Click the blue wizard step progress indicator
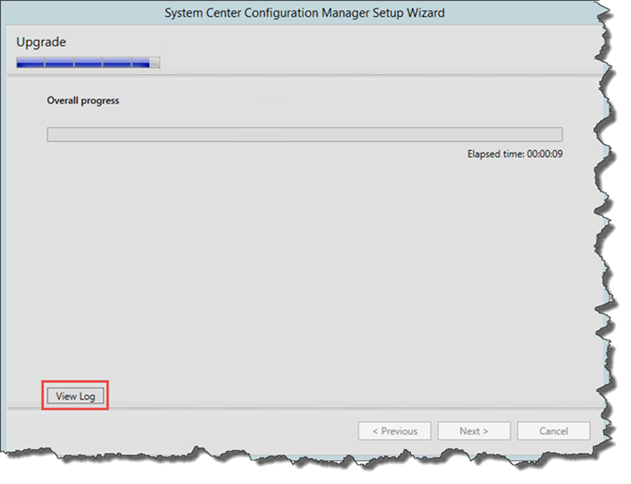Screen dimensions: 631x484 (88, 62)
